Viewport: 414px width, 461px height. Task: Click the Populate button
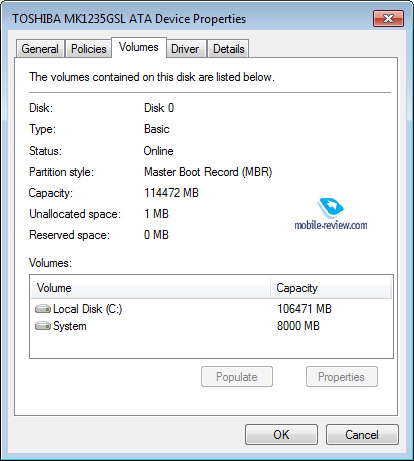coord(237,377)
